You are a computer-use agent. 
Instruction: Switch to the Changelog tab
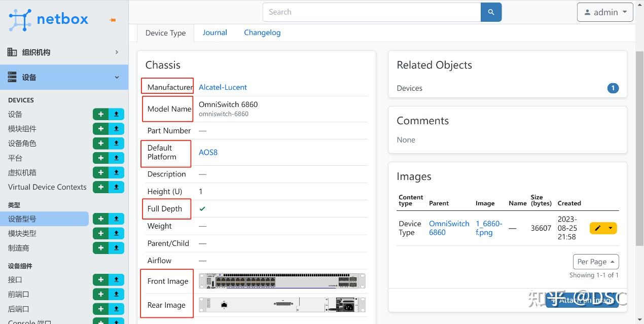click(262, 32)
